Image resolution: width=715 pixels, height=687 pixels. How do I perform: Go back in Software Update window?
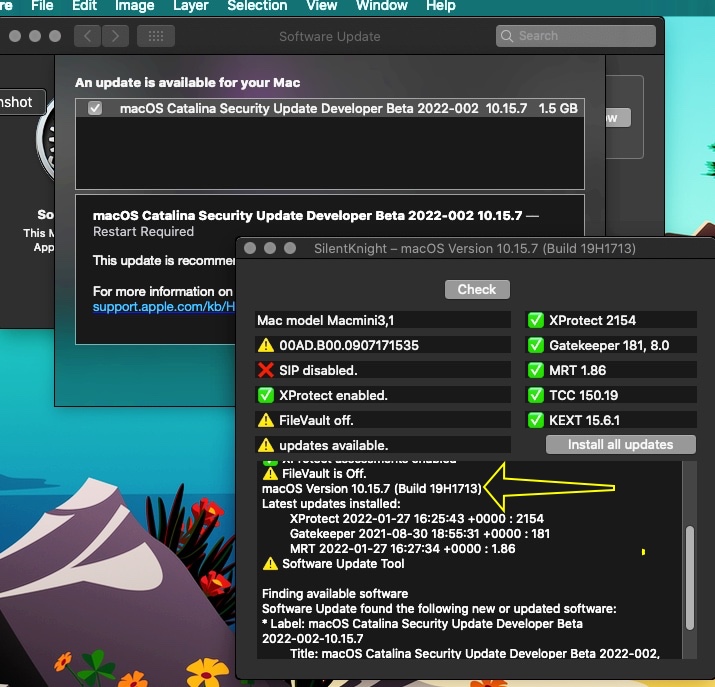(x=88, y=36)
